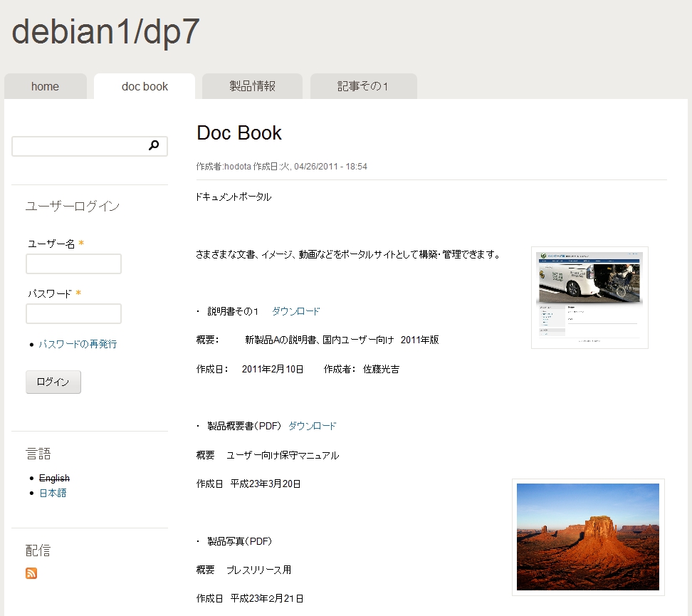The height and width of the screenshot is (616, 692).
Task: Download 製品概要書(PDF) via ダウンロード link
Action: (313, 426)
